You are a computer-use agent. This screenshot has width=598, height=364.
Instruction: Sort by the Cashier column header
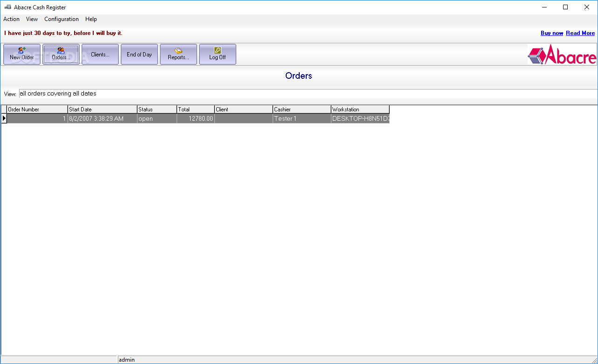point(302,110)
